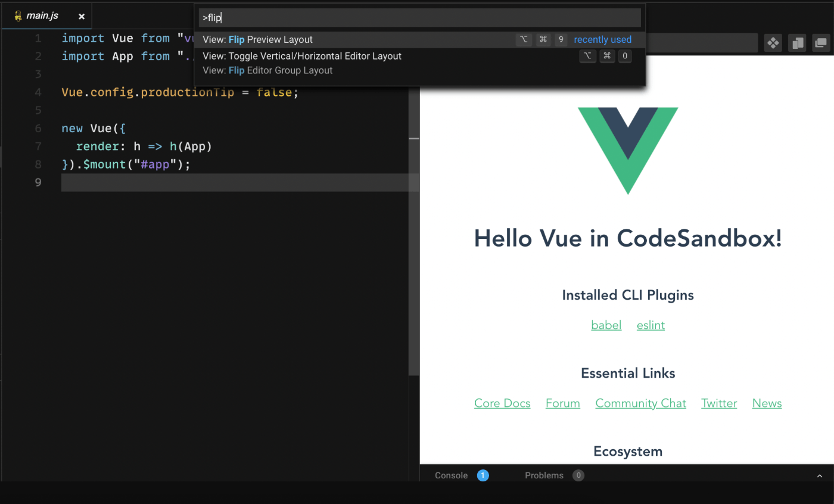Open the Problems tab in preview
Viewport: 834px width, 504px height.
pos(544,475)
